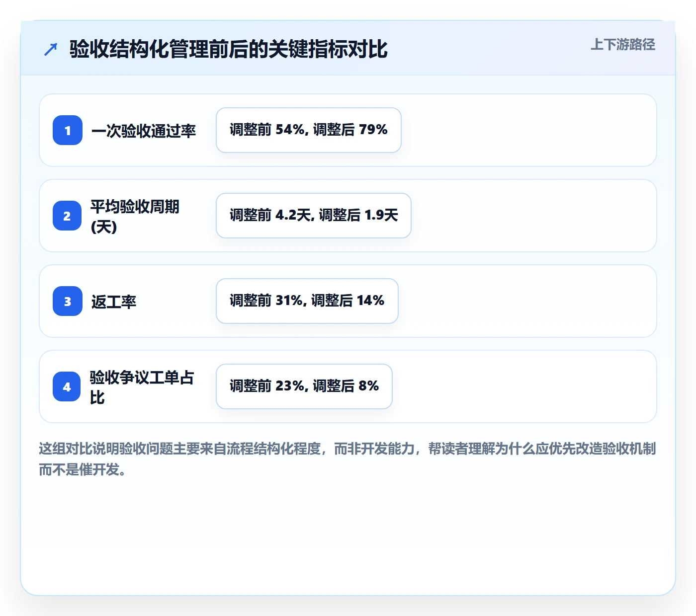Click the 平均验收周期(天) label
The image size is (696, 616).
coord(135,216)
